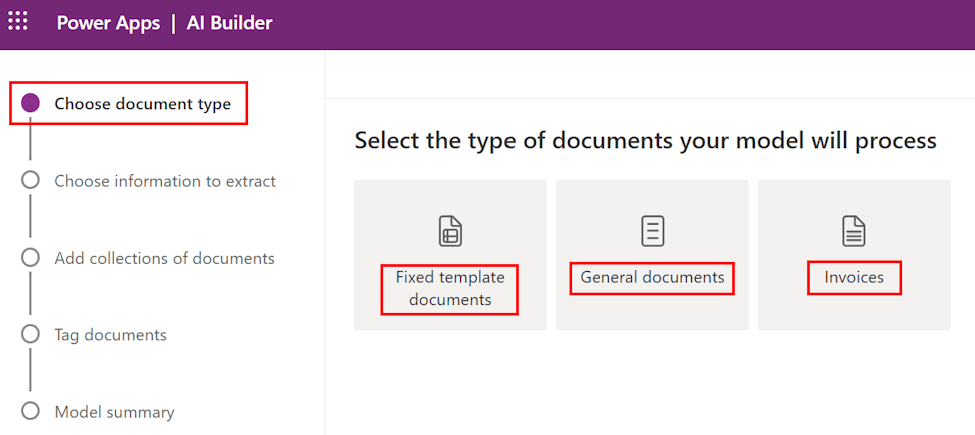Click the Power Apps title link

pos(108,23)
